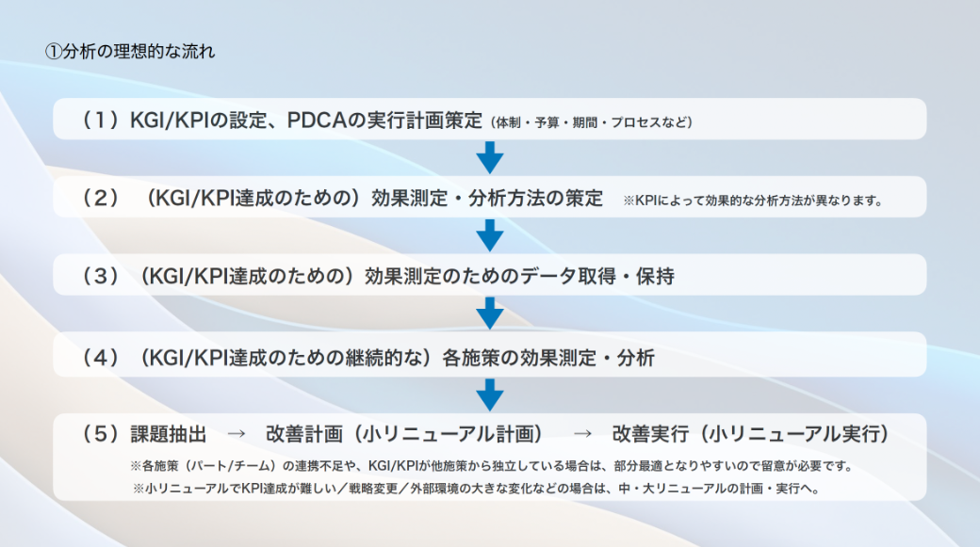Select the blue arrow between steps (3) and (4)
Image resolution: width=980 pixels, height=547 pixels.
490,314
